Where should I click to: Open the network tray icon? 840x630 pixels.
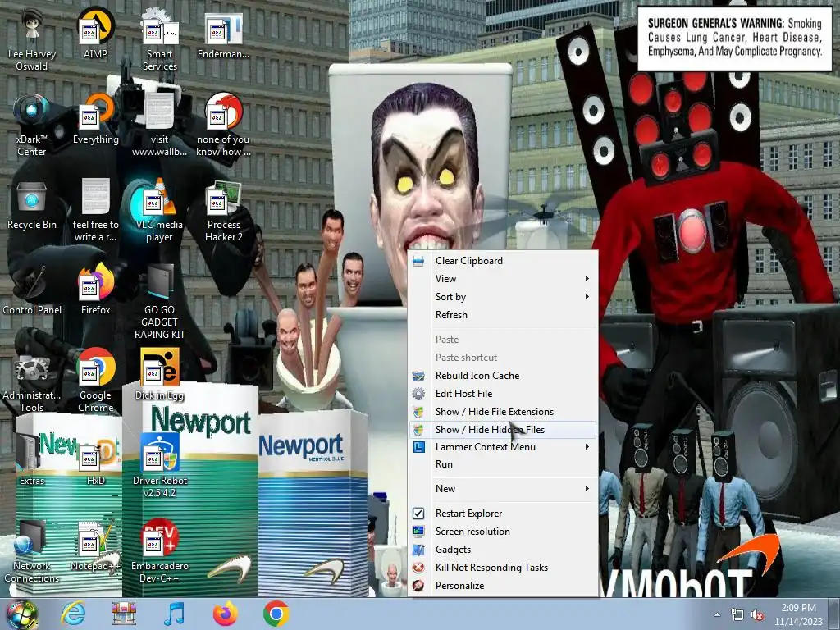(x=737, y=615)
